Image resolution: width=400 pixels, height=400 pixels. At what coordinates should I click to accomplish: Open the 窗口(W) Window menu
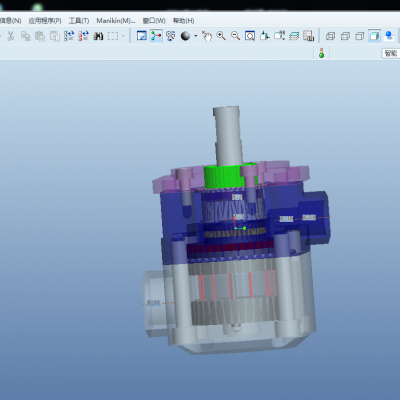point(154,21)
